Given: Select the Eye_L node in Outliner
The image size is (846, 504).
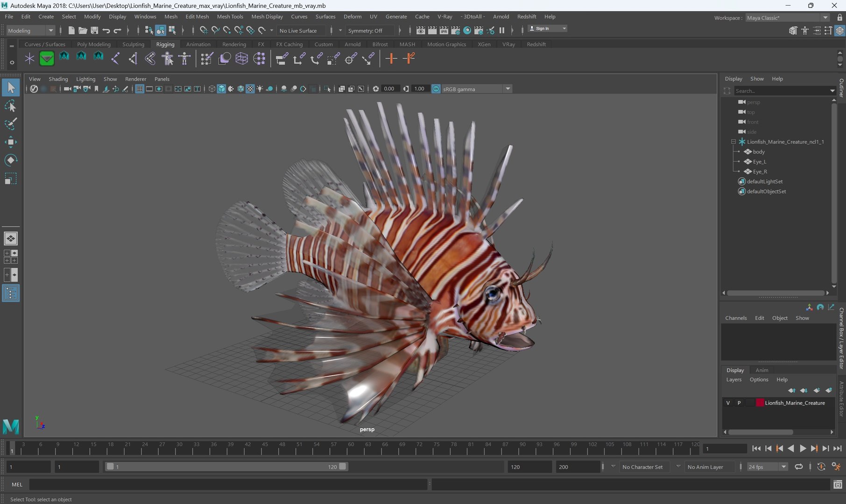Looking at the screenshot, I should (759, 161).
